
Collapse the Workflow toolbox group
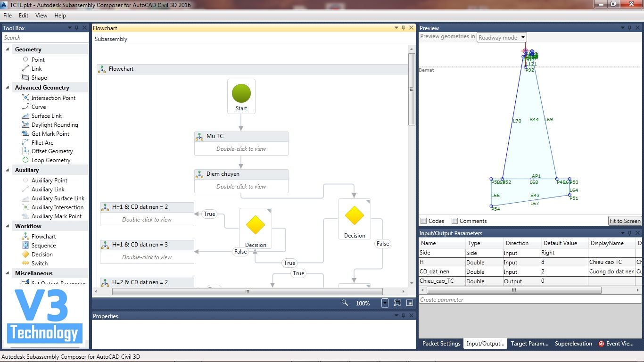pyautogui.click(x=8, y=226)
